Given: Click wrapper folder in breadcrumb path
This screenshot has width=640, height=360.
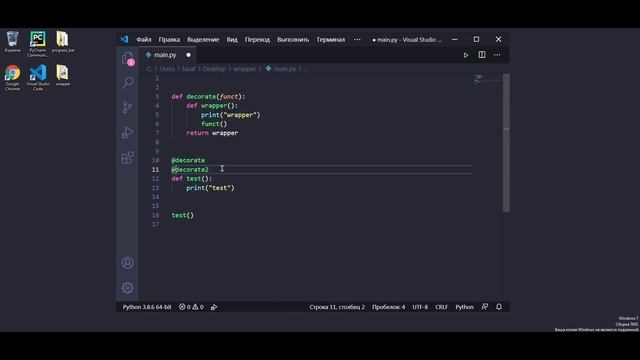Looking at the screenshot, I should (244, 69).
